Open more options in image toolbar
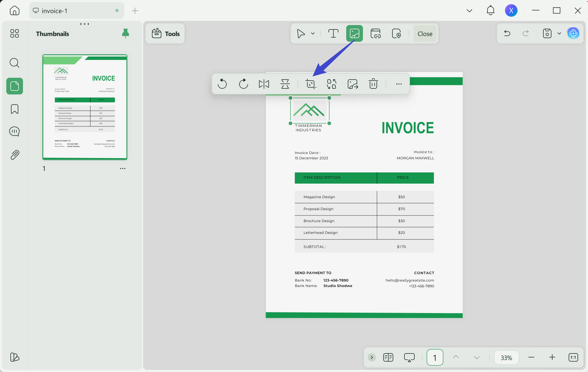The width and height of the screenshot is (588, 372). pyautogui.click(x=399, y=84)
